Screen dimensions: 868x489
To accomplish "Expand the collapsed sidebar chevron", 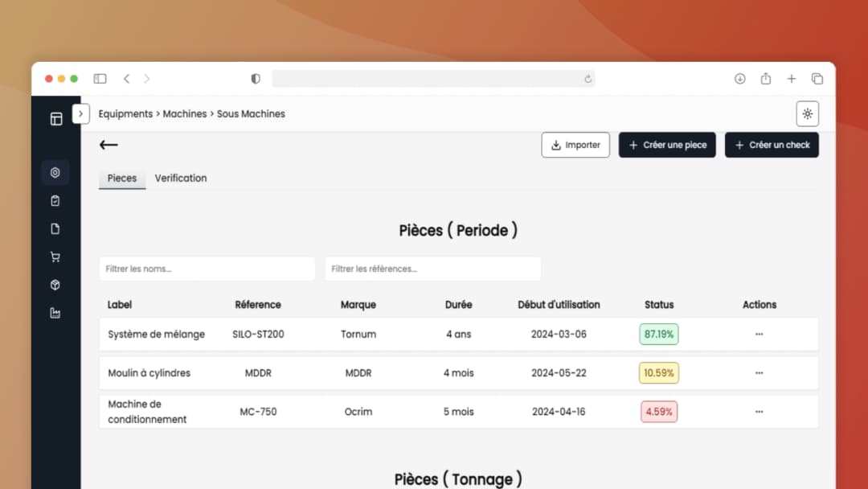I will tap(80, 114).
